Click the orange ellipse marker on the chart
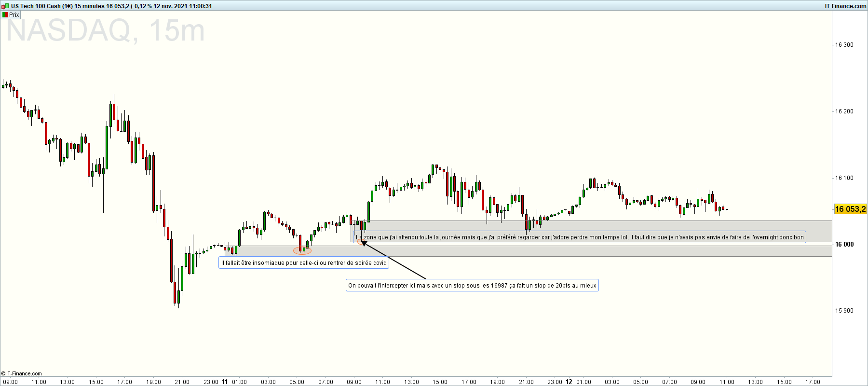The width and height of the screenshot is (868, 386). point(302,250)
